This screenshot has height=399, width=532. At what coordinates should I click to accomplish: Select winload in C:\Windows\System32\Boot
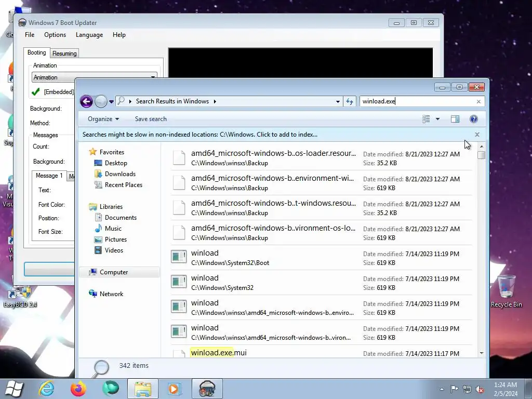321,258
